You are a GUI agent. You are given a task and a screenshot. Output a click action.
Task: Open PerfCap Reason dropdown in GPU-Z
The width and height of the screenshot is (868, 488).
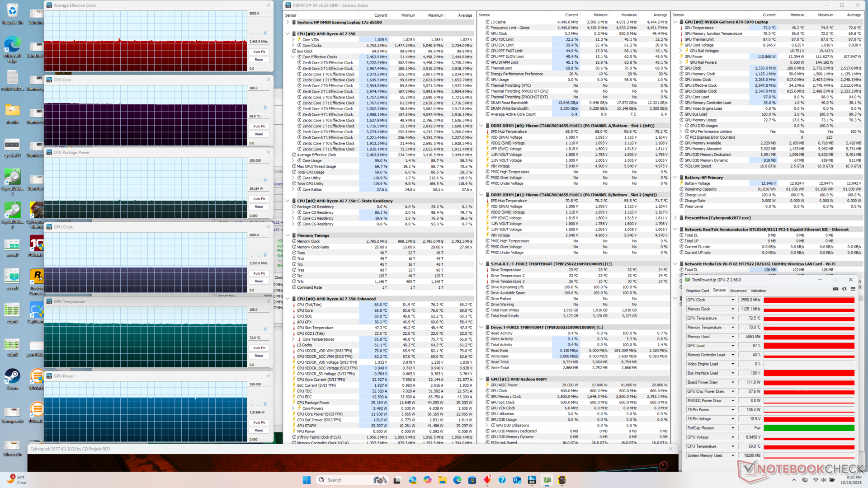pos(733,428)
